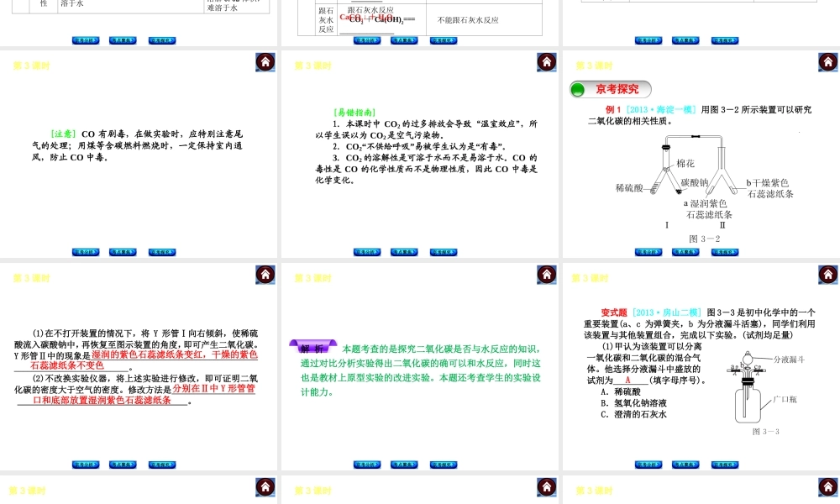840x504 pixels.
Task: Click the first blue nav button on the 京考探究 slide
Action: click(648, 252)
